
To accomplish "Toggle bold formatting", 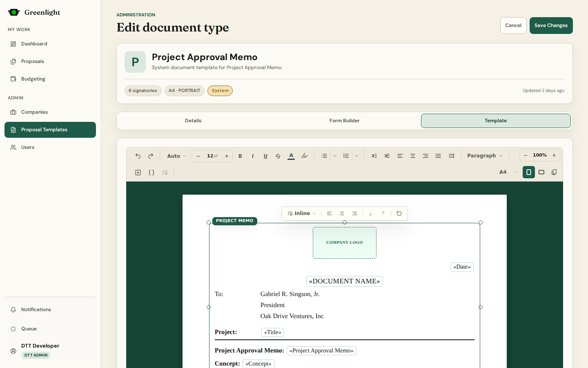I will point(240,156).
